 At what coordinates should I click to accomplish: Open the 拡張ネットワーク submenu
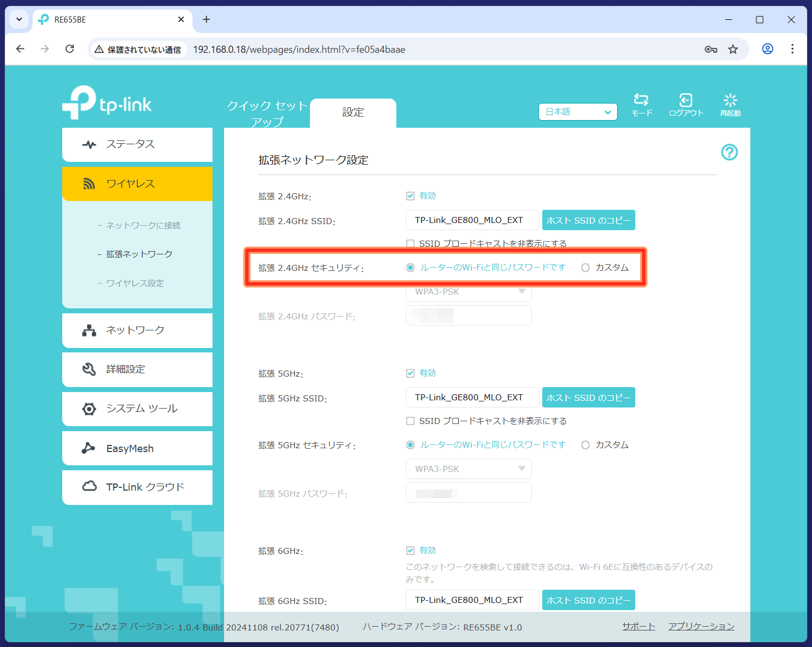pyautogui.click(x=139, y=254)
